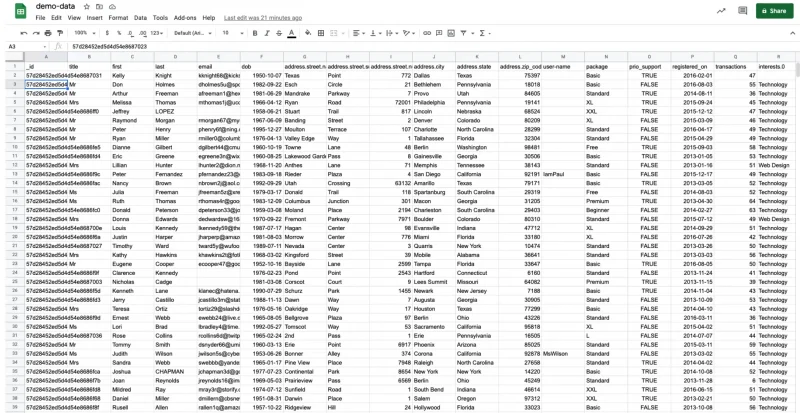The image size is (800, 413).
Task: Select the Paint format tool
Action: click(60, 33)
